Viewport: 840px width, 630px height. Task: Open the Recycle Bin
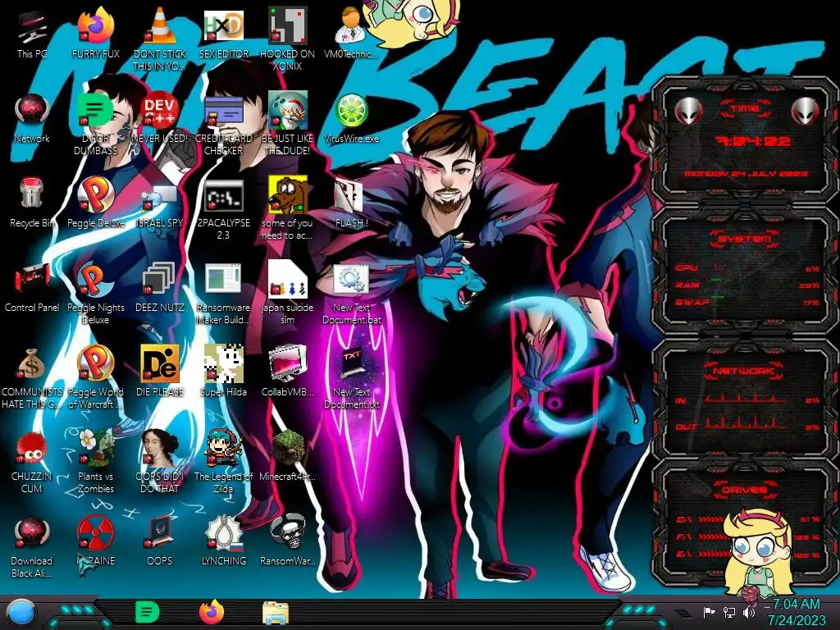pyautogui.click(x=32, y=203)
